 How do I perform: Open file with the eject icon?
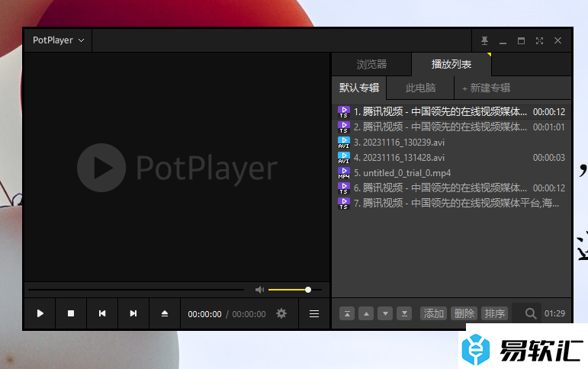pyautogui.click(x=165, y=313)
